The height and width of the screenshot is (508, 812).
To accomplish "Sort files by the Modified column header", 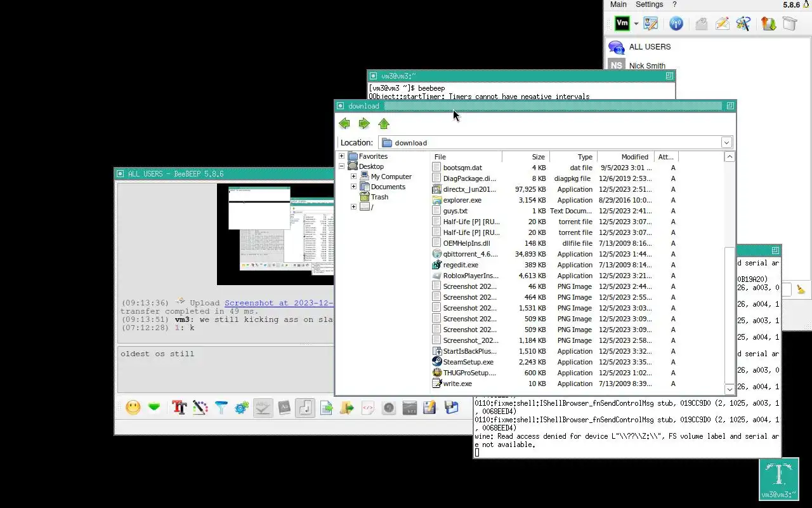I will pyautogui.click(x=626, y=157).
